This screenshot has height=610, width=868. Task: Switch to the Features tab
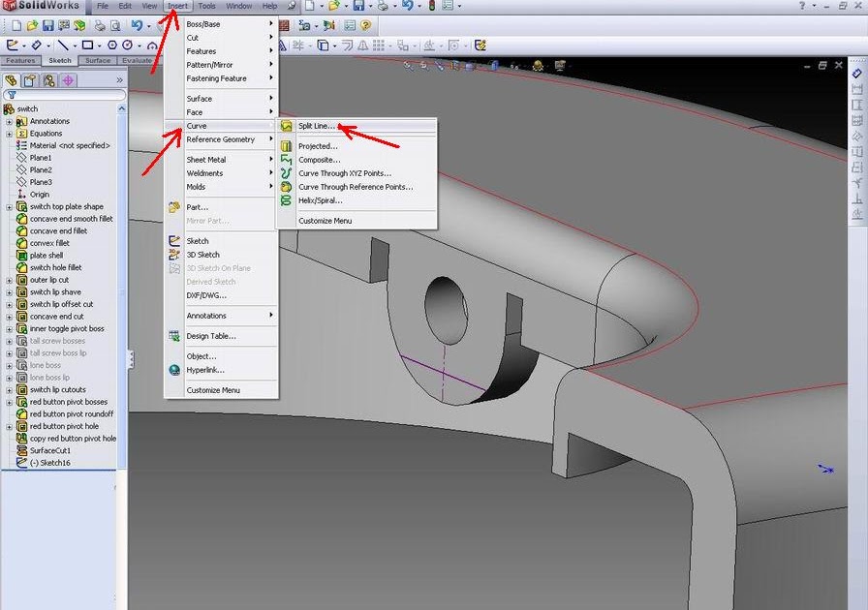pyautogui.click(x=19, y=59)
